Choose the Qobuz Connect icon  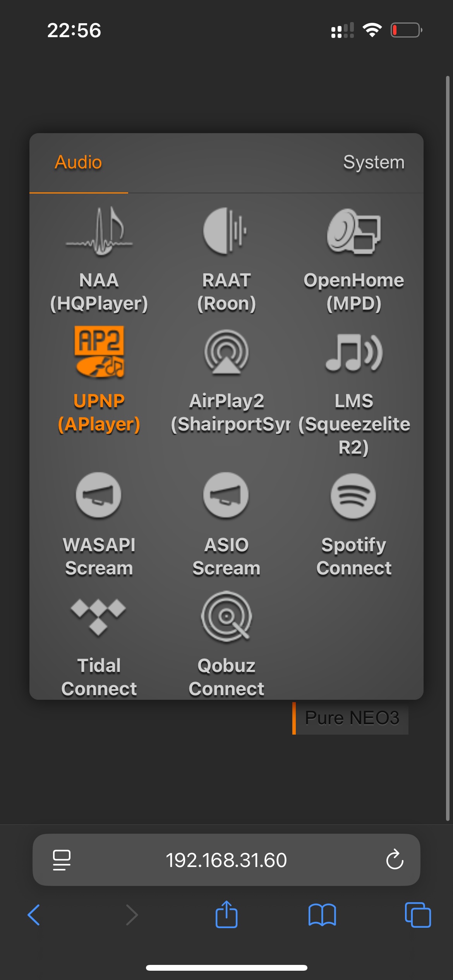point(226,616)
